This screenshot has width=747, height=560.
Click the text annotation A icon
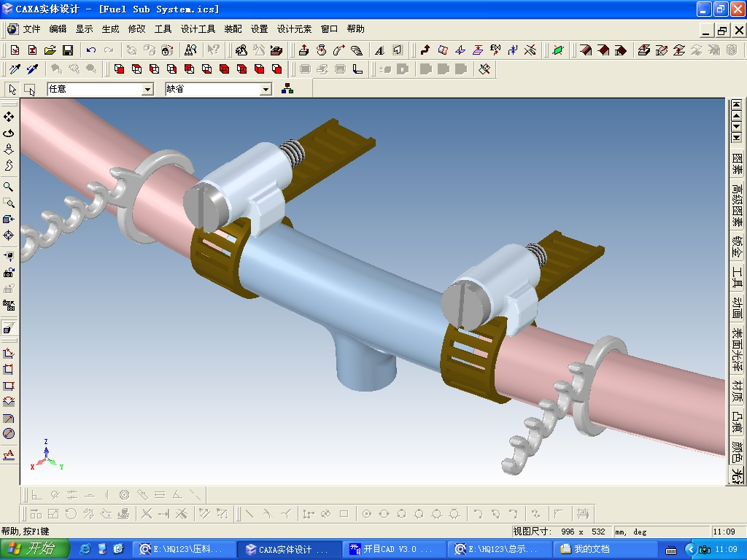point(9,455)
